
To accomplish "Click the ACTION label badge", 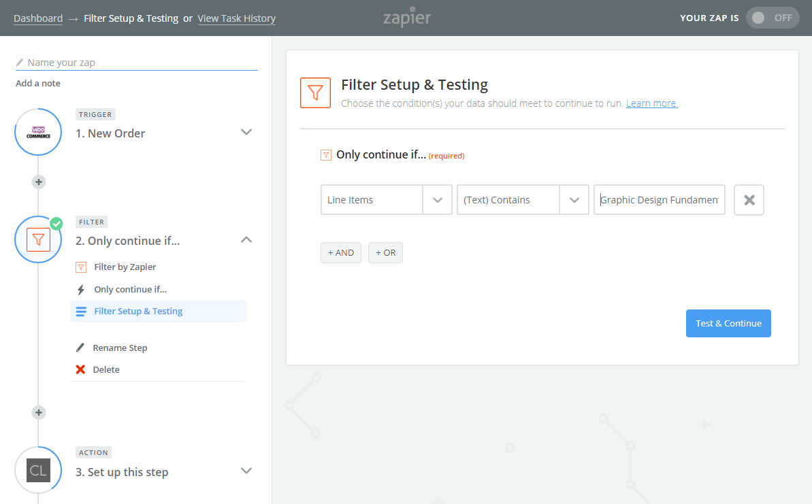I will click(x=94, y=452).
